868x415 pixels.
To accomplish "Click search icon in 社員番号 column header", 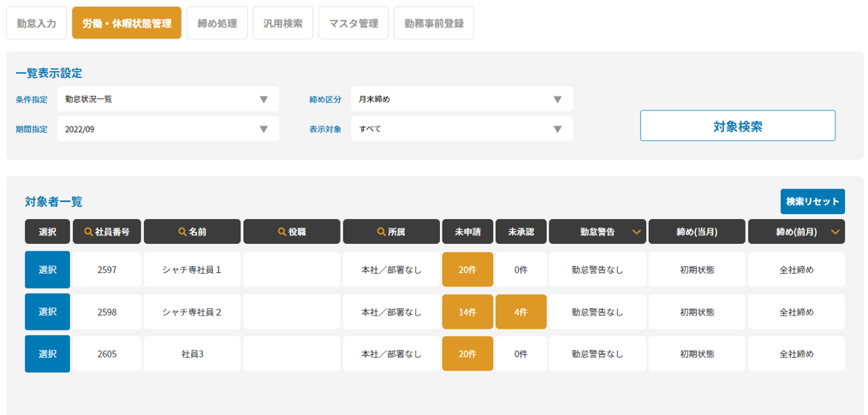I will [88, 232].
